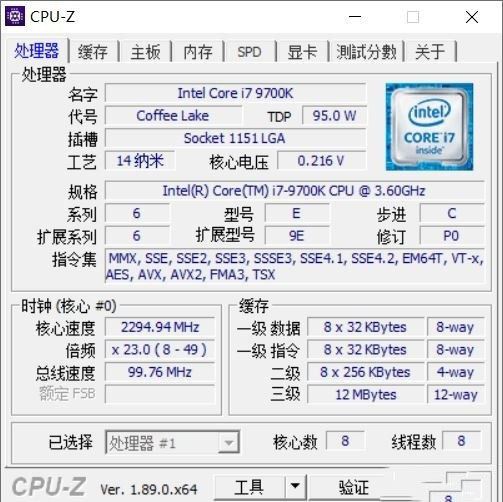The image size is (503, 502).
Task: Click the CPU-Z app icon in title bar
Action: (x=15, y=16)
